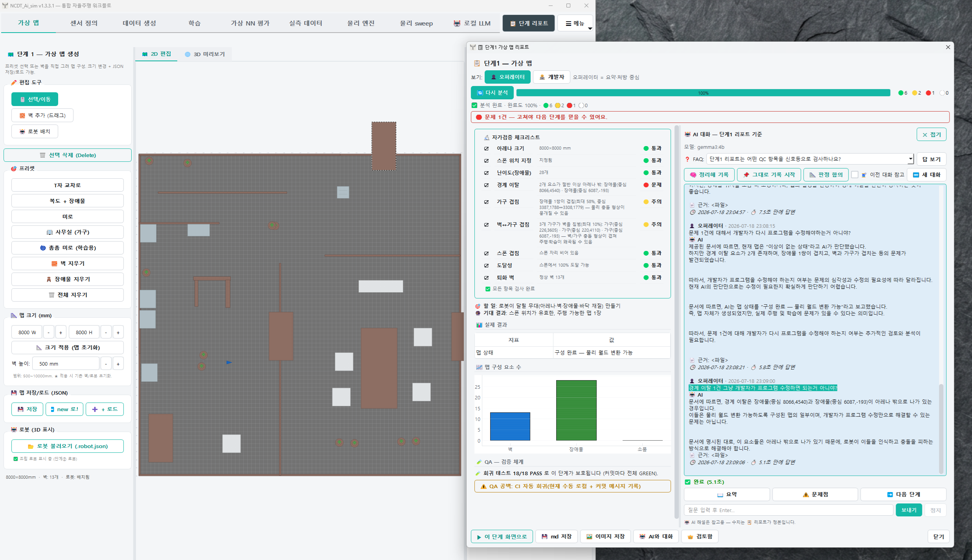Image resolution: width=972 pixels, height=560 pixels.
Task: Open the 데이터 생성 tab
Action: click(x=139, y=23)
